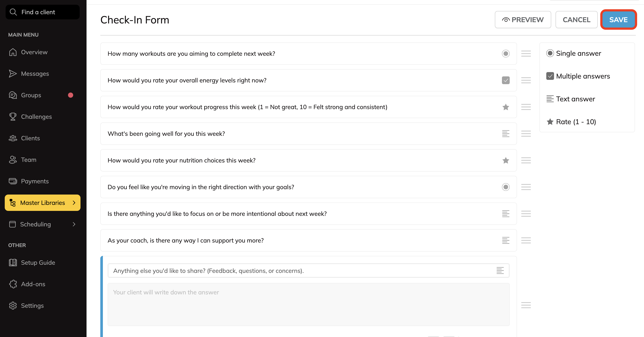The height and width of the screenshot is (337, 644).
Task: Click text-answer icon on 'What's been going well' question
Action: tap(506, 133)
